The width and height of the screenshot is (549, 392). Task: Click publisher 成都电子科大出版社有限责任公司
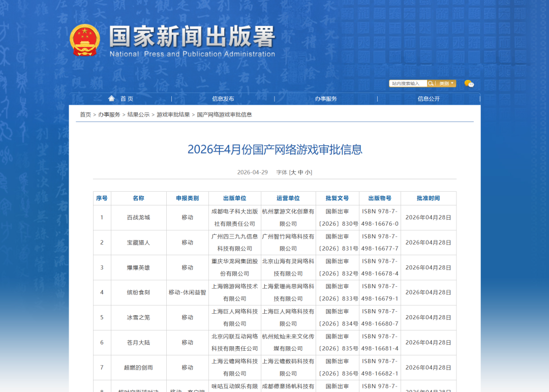click(234, 218)
